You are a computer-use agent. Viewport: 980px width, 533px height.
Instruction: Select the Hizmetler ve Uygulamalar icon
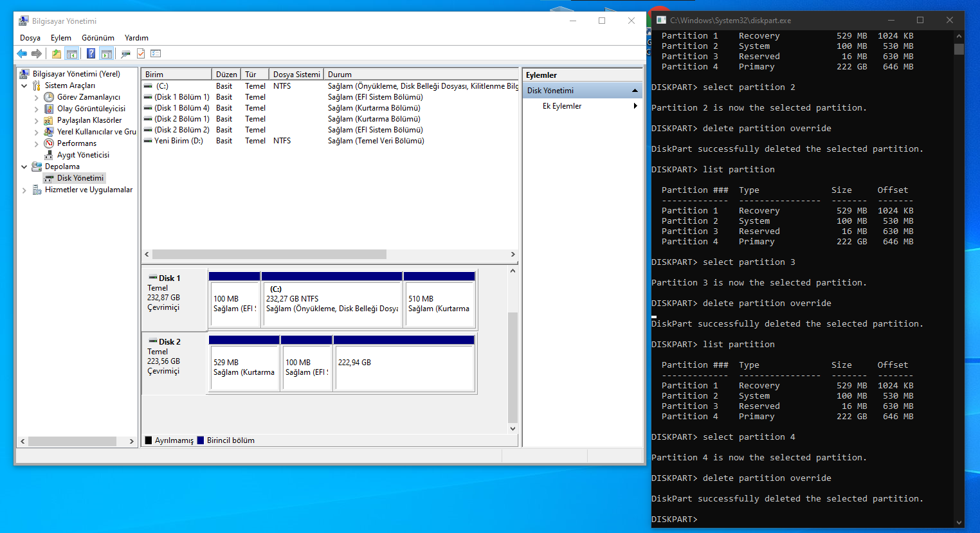point(37,190)
